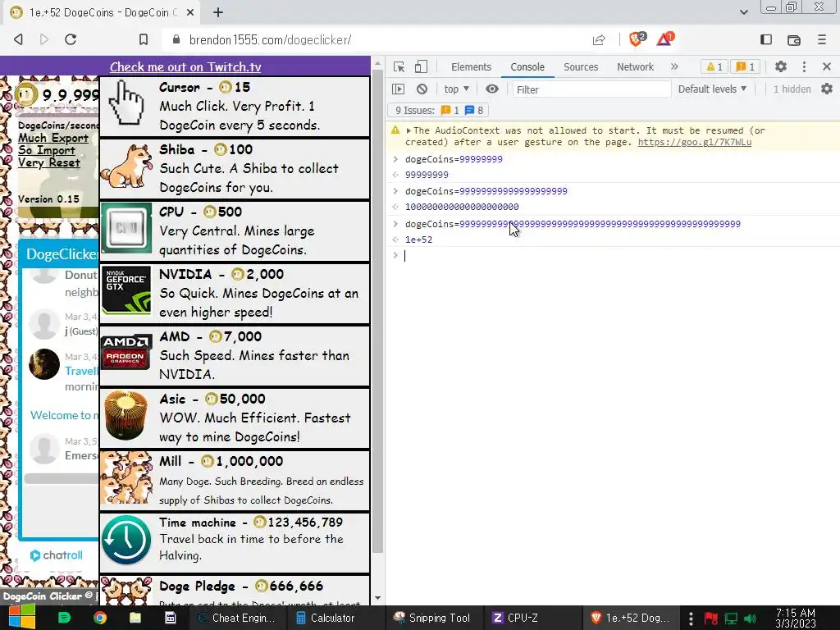Toggle the browser sidebar panel
This screenshot has width=840, height=630.
(x=766, y=39)
